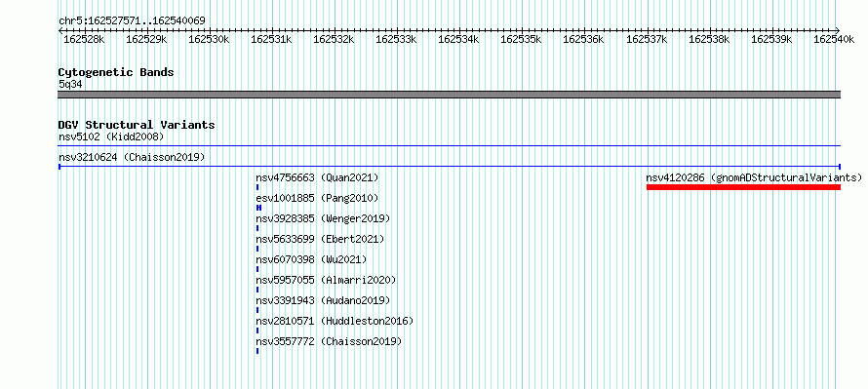Image resolution: width=868 pixels, height=389 pixels.
Task: Click the nsv4756663 (Quan2021) label
Action: coord(317,177)
